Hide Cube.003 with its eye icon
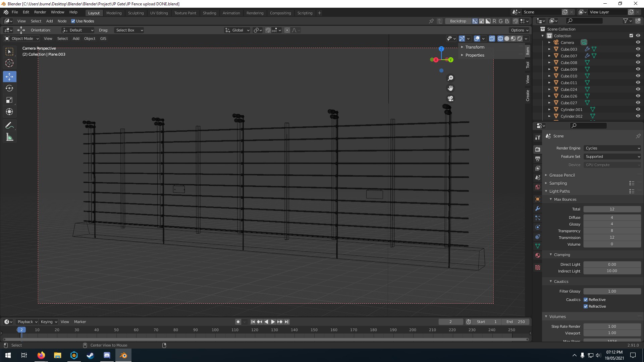This screenshot has height=362, width=644. pos(638,49)
